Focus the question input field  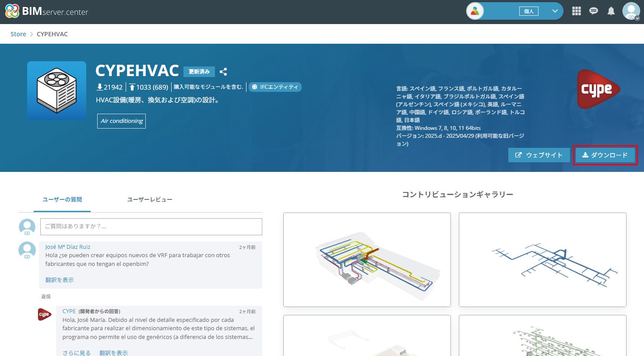pyautogui.click(x=151, y=227)
